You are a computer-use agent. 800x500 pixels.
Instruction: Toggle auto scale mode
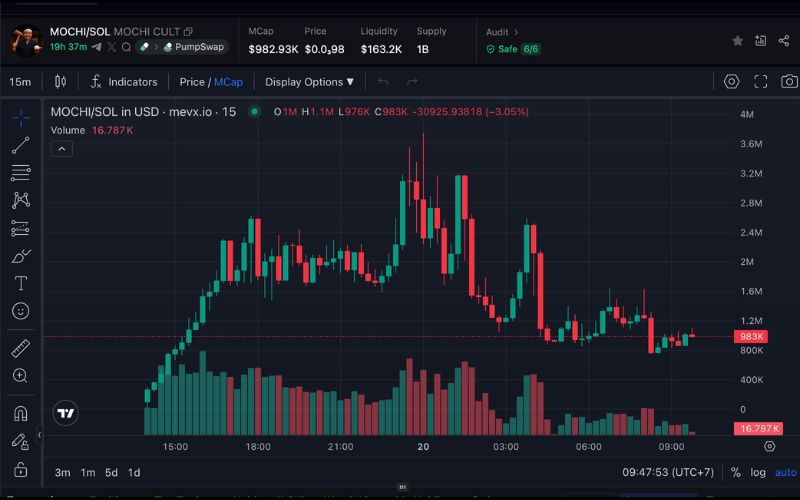coord(786,472)
